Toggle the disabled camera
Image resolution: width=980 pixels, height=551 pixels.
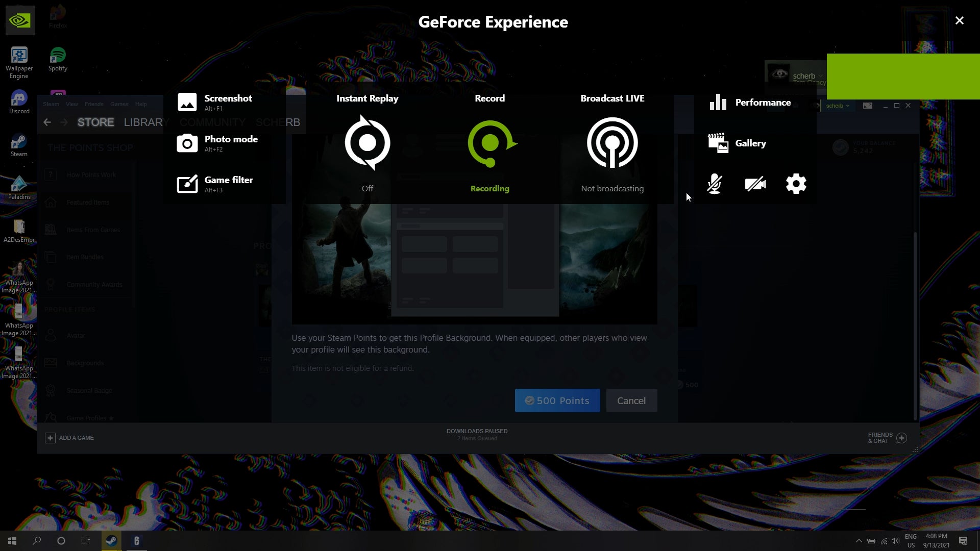pyautogui.click(x=755, y=184)
